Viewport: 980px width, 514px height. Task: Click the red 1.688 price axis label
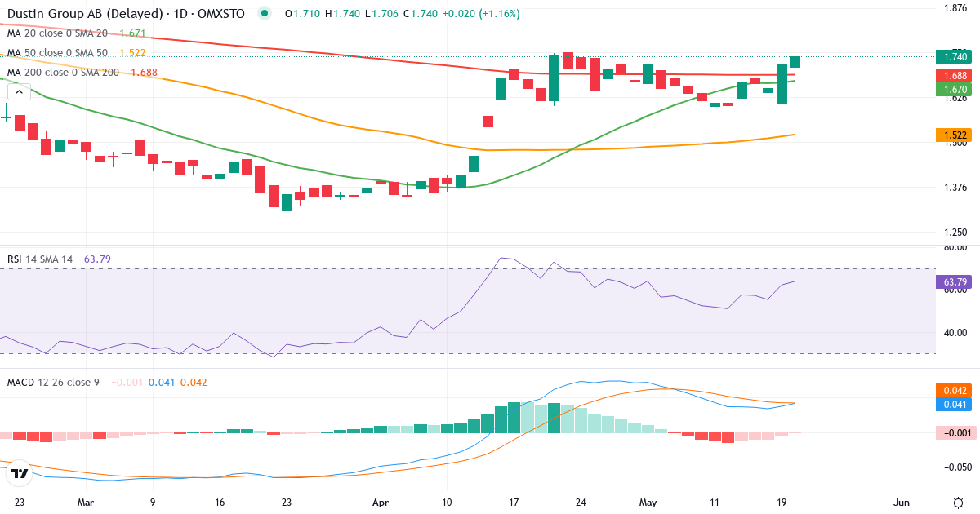(954, 75)
